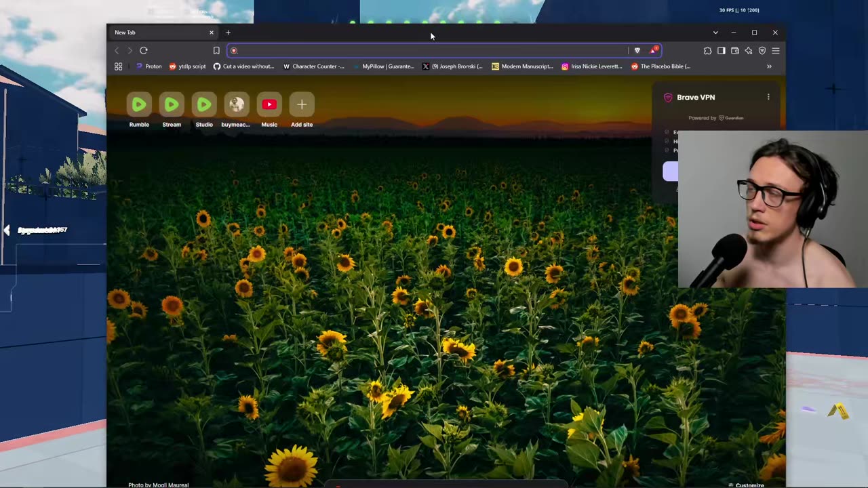Open the bookmarks bar apps grid icon

(x=118, y=66)
